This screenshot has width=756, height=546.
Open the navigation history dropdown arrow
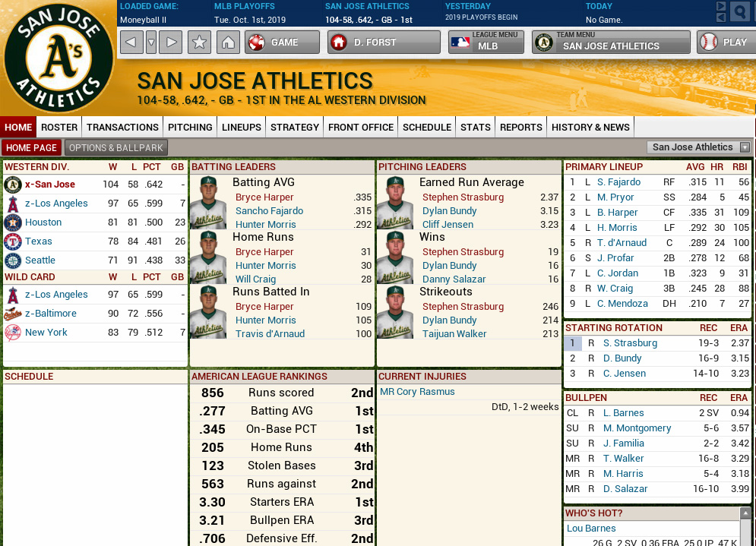(151, 43)
